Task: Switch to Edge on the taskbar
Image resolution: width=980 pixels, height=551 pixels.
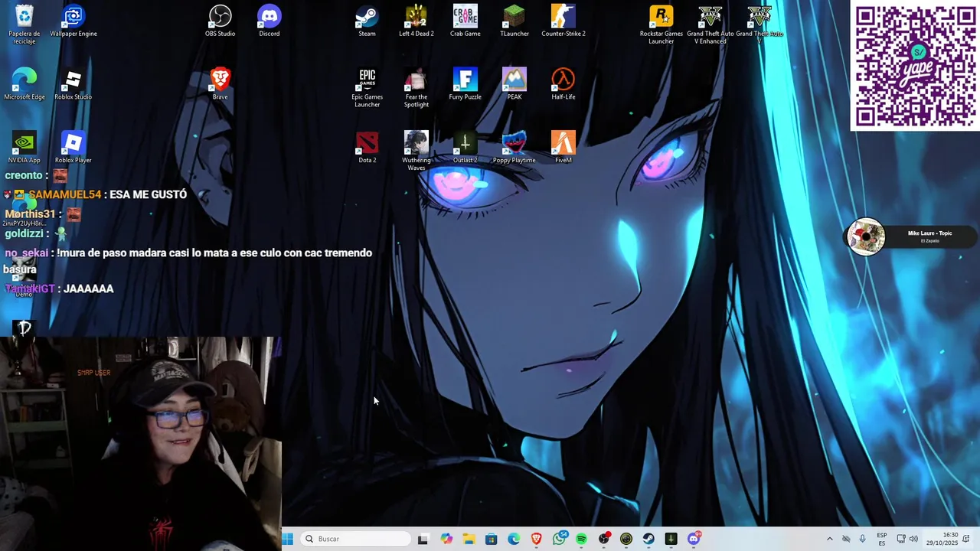Action: pos(514,539)
